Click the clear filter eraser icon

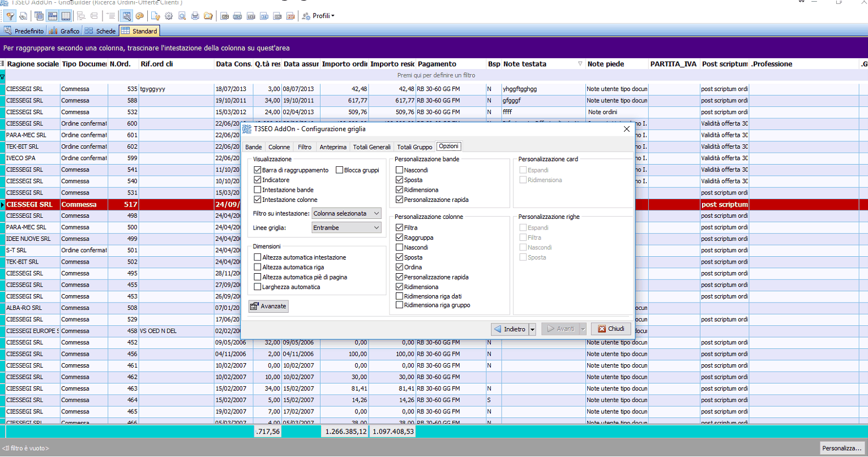pos(23,16)
